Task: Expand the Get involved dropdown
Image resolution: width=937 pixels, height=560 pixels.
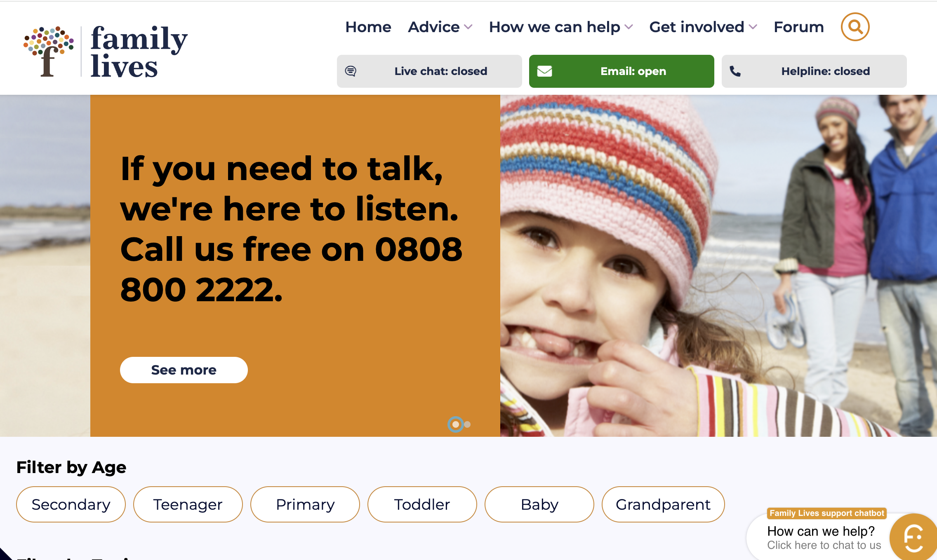Action: click(703, 27)
